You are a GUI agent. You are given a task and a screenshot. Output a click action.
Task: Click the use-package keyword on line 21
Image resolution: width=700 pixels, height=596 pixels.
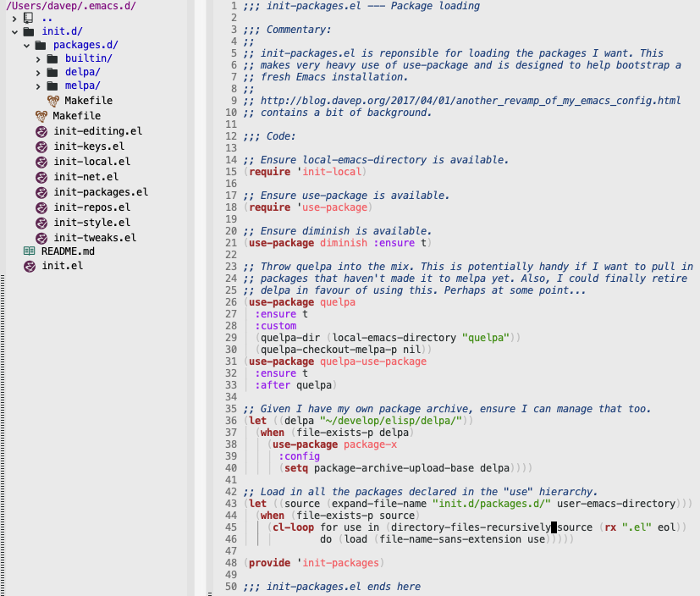click(278, 243)
